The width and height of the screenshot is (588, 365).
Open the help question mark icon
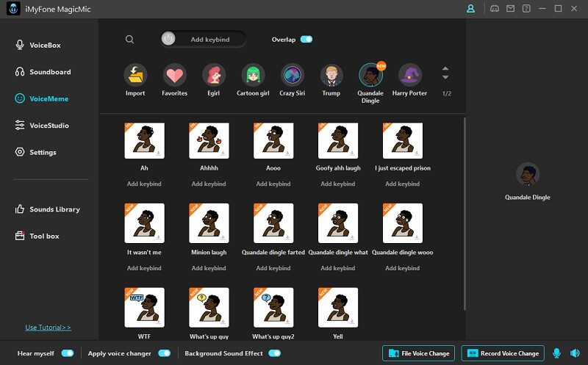tap(526, 9)
